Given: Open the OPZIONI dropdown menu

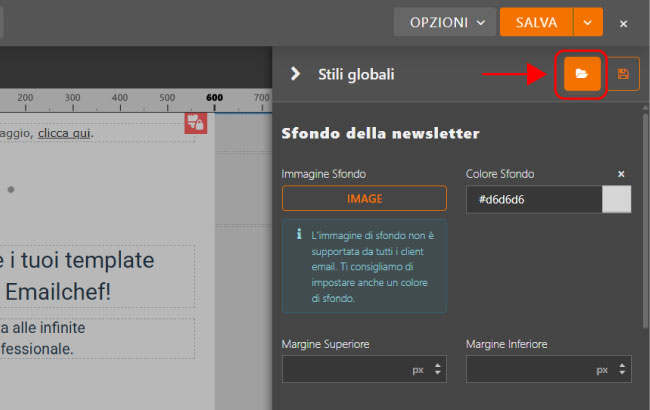Looking at the screenshot, I should [445, 22].
